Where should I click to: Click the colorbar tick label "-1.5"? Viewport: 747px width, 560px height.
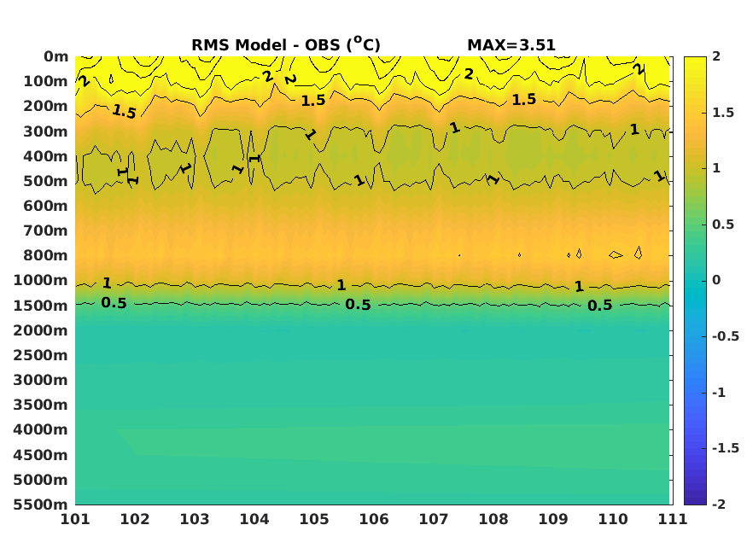click(726, 448)
